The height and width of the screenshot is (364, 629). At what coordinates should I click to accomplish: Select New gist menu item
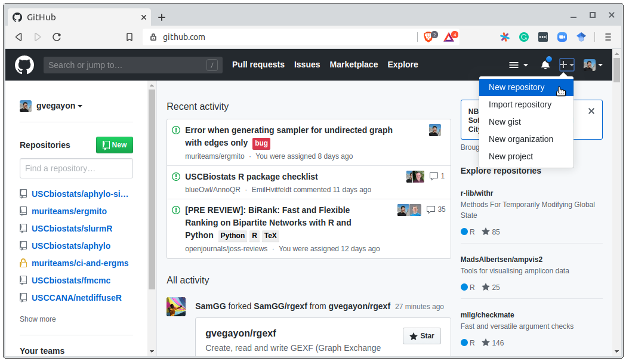[x=526, y=122]
